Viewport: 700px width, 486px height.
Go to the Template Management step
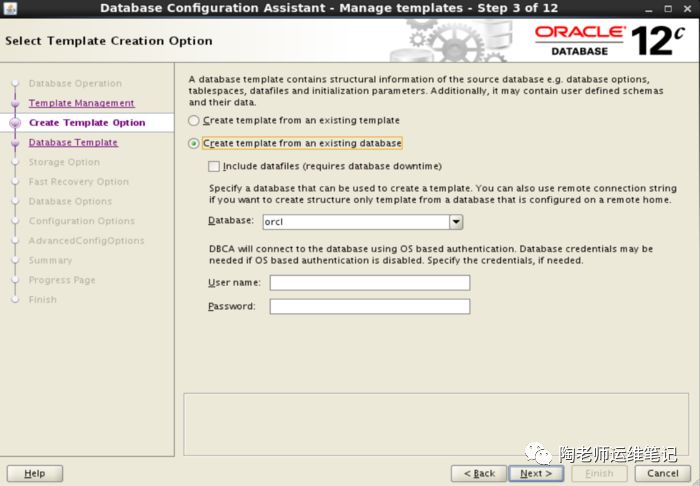pos(81,103)
